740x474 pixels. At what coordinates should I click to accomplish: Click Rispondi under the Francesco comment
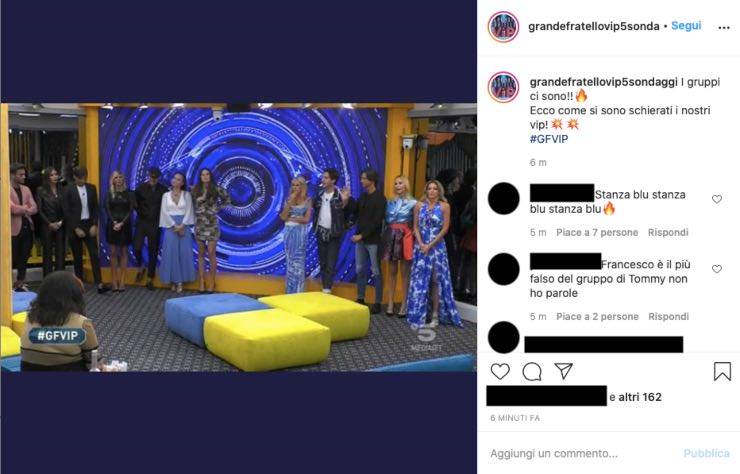click(668, 316)
